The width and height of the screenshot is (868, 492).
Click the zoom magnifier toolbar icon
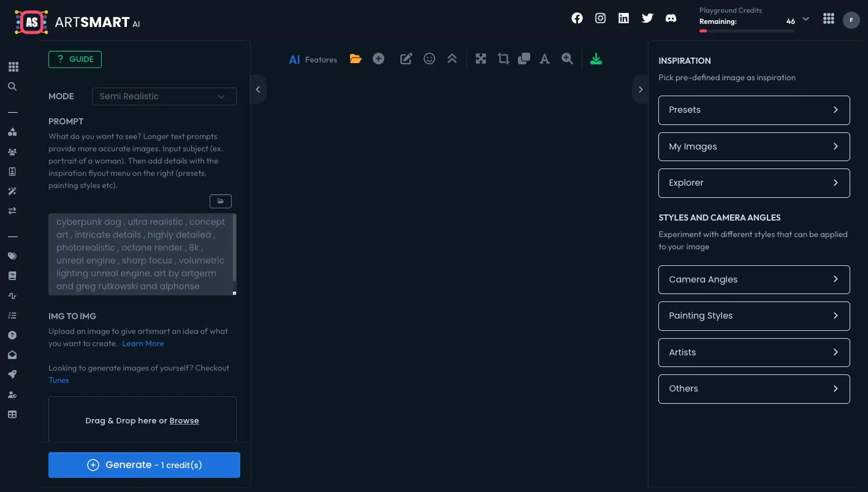click(x=567, y=59)
